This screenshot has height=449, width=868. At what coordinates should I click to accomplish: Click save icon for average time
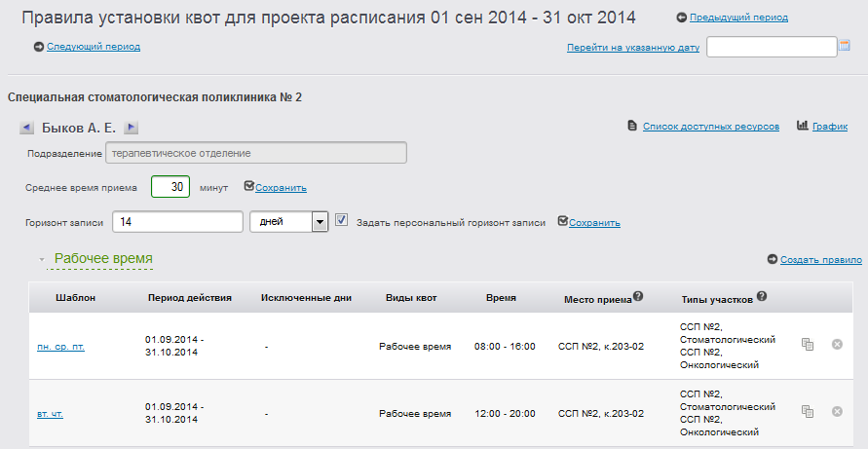click(x=249, y=186)
